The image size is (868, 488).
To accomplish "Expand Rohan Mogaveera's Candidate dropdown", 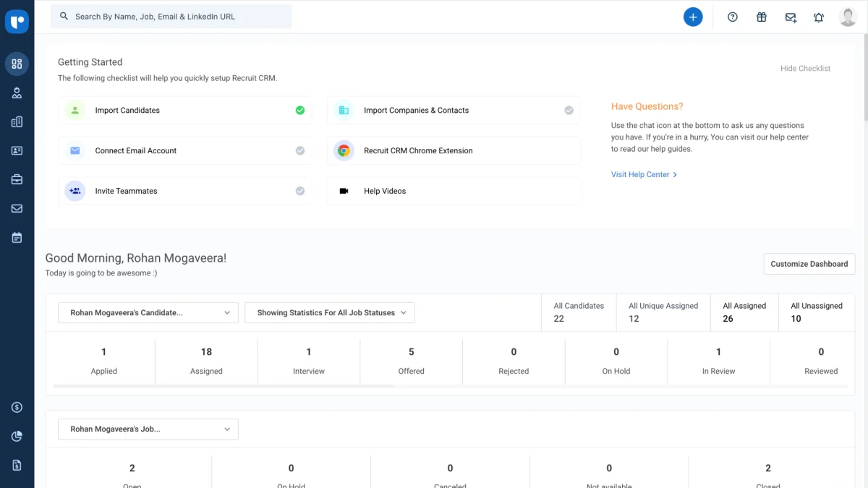I will coord(148,313).
